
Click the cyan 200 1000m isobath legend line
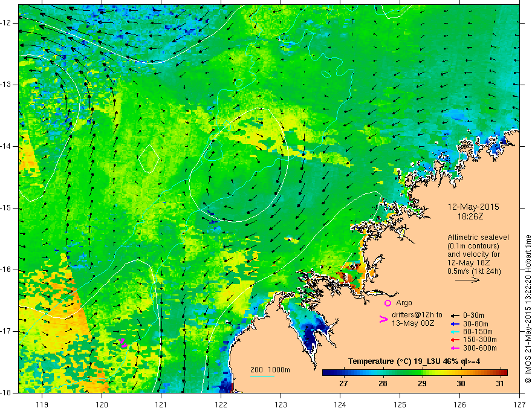click(262, 376)
